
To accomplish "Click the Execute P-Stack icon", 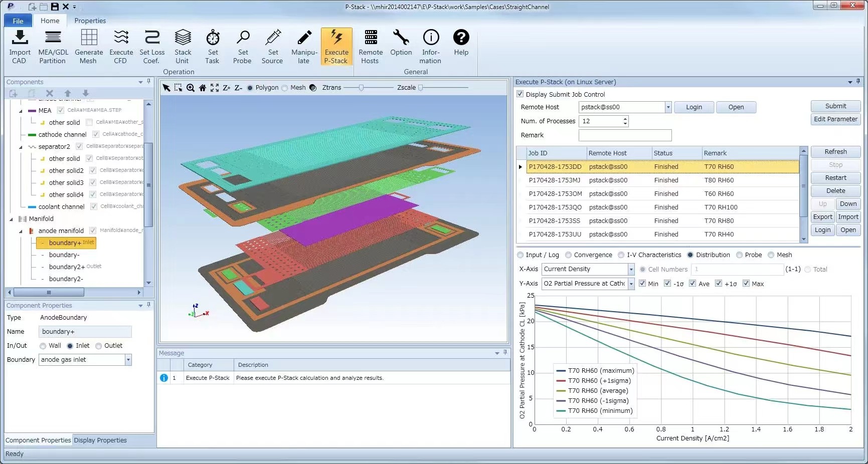I will pos(336,37).
